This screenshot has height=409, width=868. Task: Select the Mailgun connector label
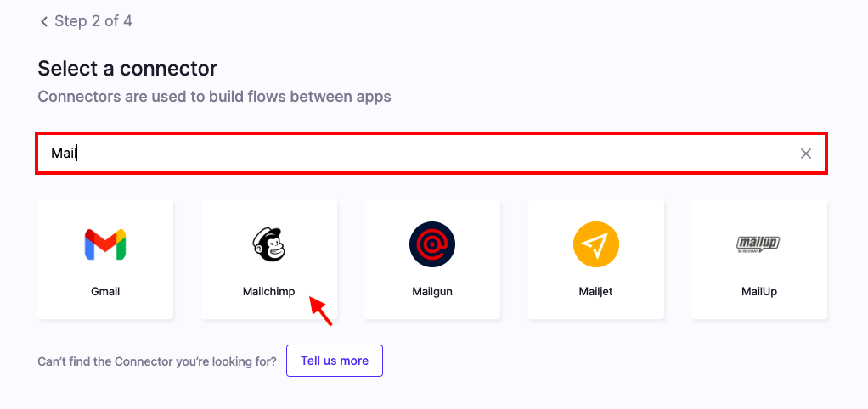(x=432, y=291)
